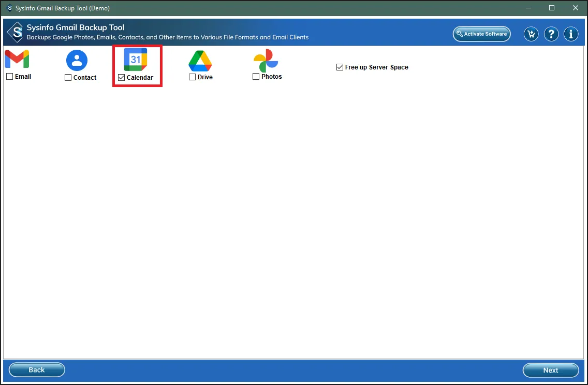
Task: Click the Google Photos pinwheel icon
Action: coord(266,61)
